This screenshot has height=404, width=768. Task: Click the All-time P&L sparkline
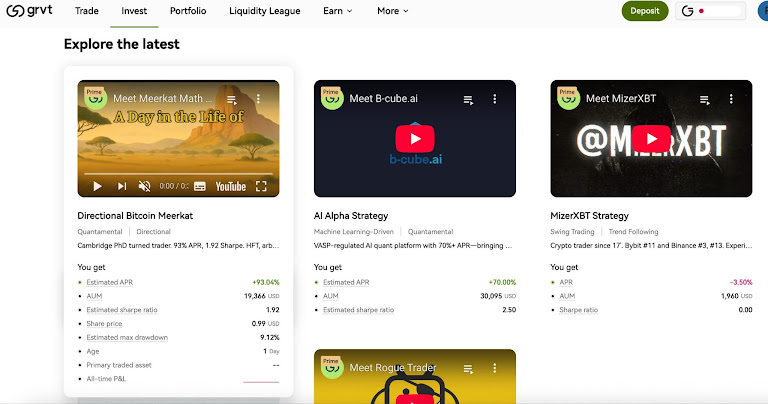click(x=261, y=381)
